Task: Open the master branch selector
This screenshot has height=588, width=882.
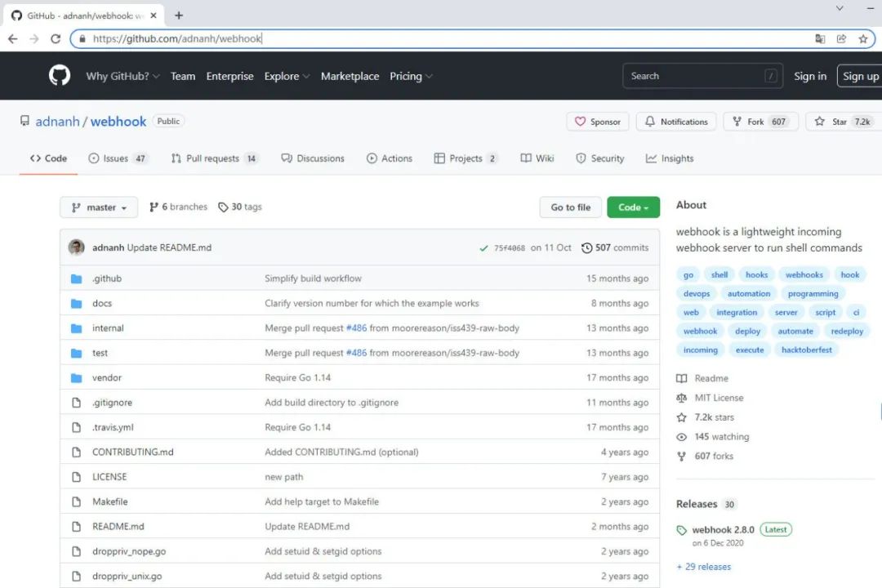Action: 99,207
